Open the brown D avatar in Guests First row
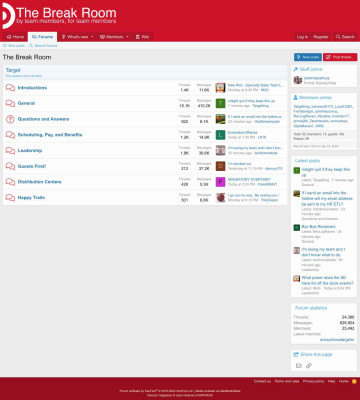360x400 pixels. 220,166
